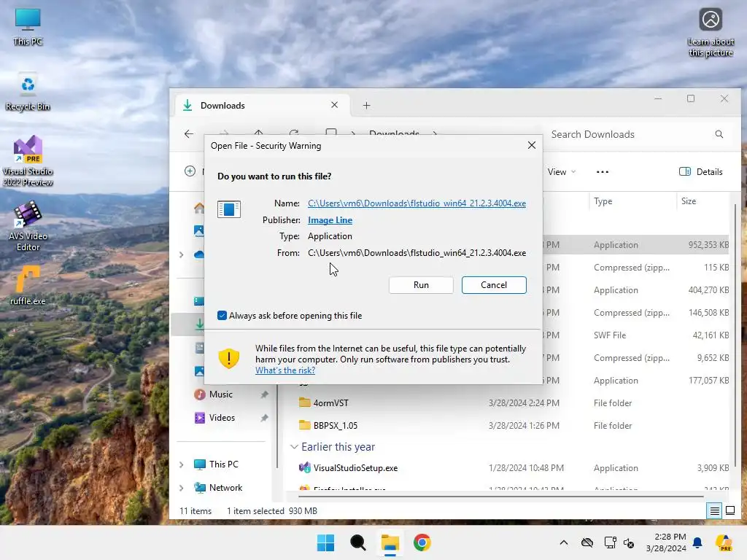The width and height of the screenshot is (747, 560).
Task: Close the Downloads tab
Action: [334, 105]
